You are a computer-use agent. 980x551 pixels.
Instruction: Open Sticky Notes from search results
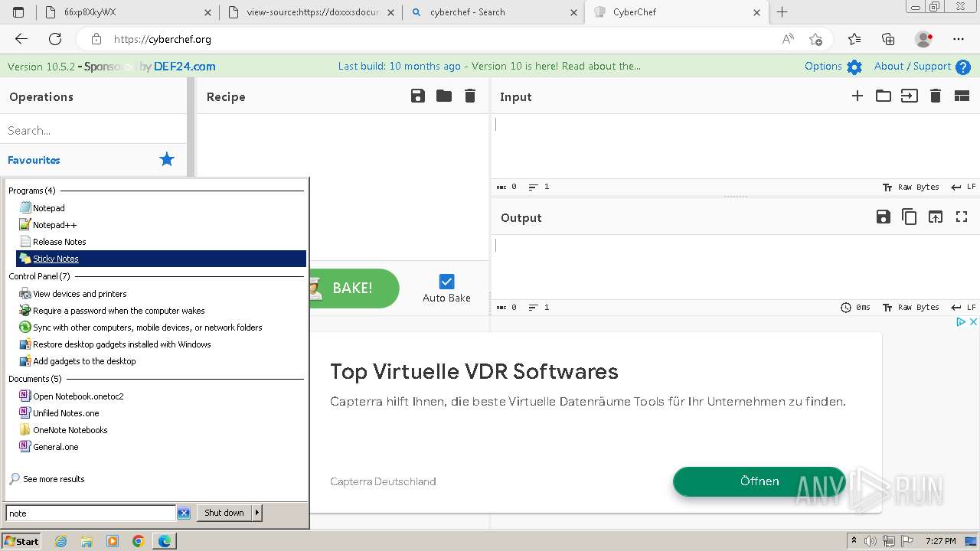161,259
